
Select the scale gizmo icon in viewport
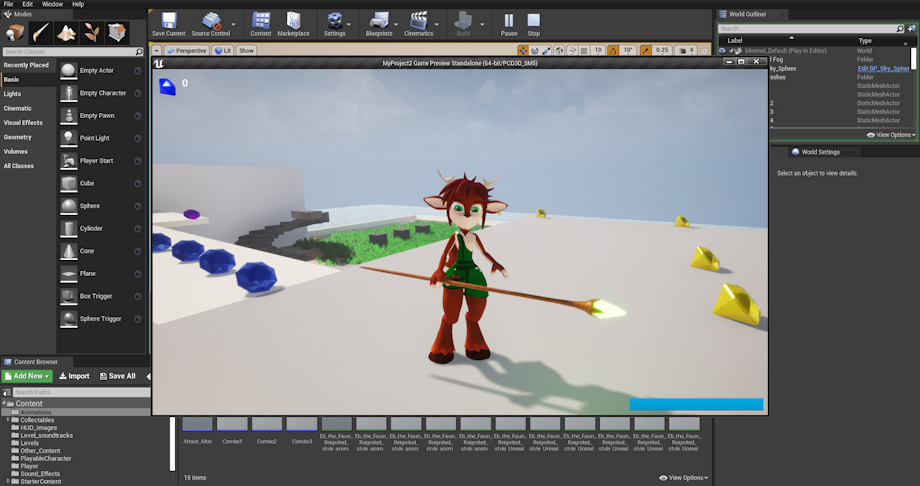[546, 50]
